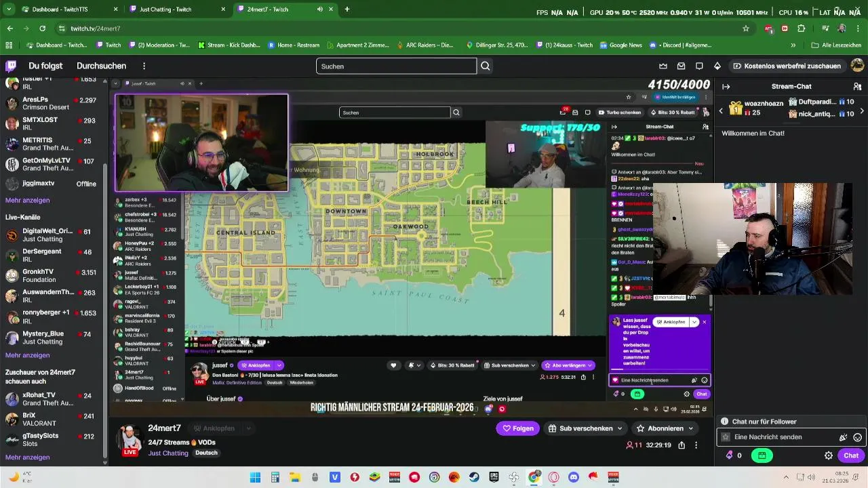Open DigitalWelt_Ori channel in sidebar

tap(51, 235)
